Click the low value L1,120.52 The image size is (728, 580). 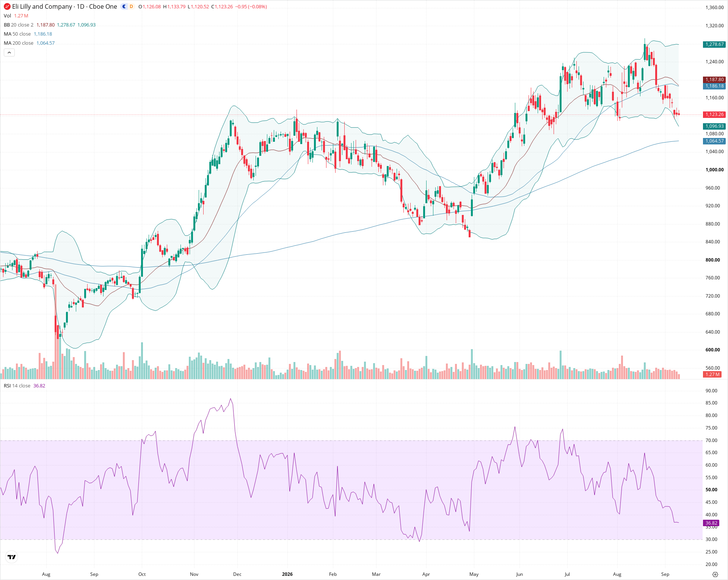click(x=198, y=6)
